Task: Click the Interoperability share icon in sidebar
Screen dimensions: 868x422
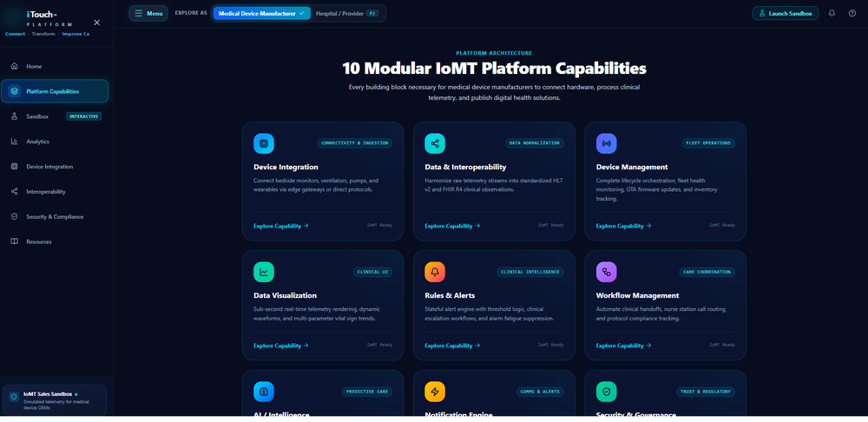Action: pos(15,192)
